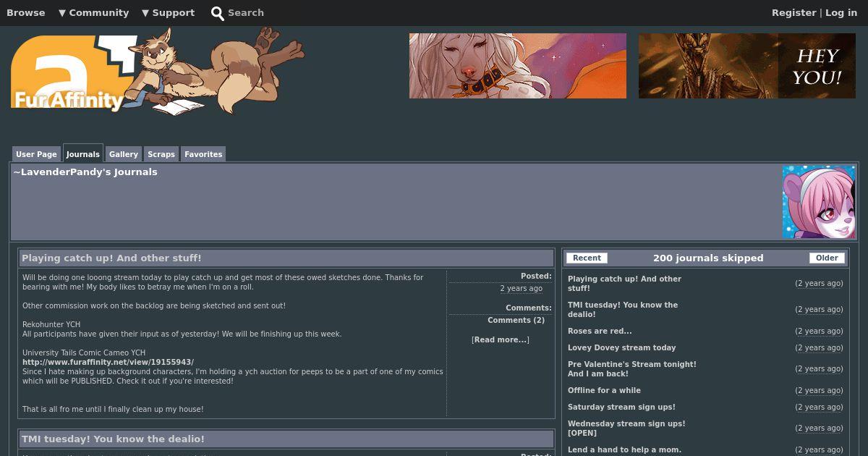Image resolution: width=868 pixels, height=456 pixels.
Task: Expand the Support dropdown menu
Action: pyautogui.click(x=168, y=12)
